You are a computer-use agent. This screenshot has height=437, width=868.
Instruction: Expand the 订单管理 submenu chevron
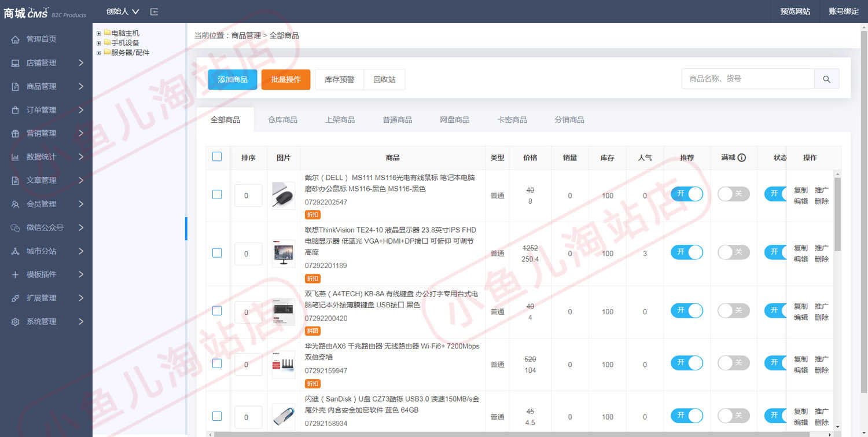pyautogui.click(x=81, y=110)
